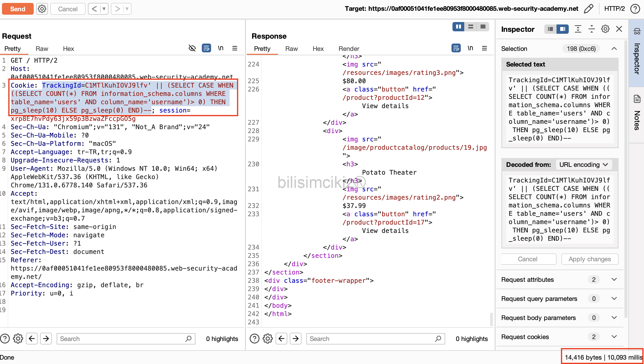Image resolution: width=644 pixels, height=364 pixels.
Task: Close the Inspector panel
Action: coord(619,29)
